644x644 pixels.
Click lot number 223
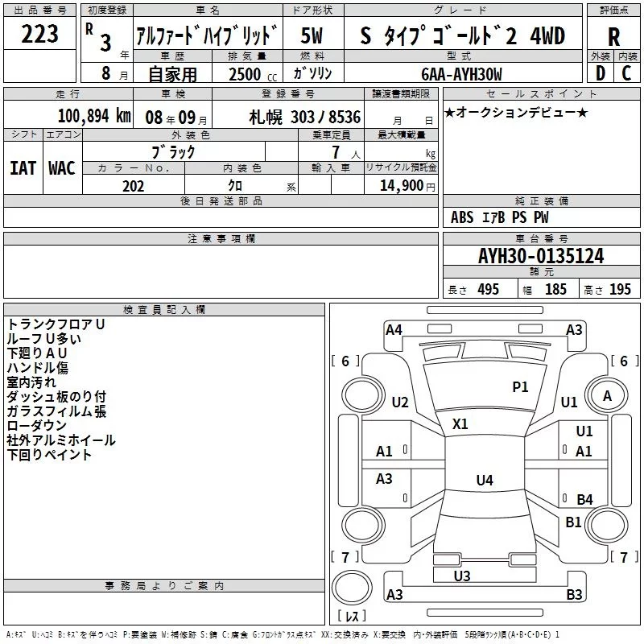[39, 34]
